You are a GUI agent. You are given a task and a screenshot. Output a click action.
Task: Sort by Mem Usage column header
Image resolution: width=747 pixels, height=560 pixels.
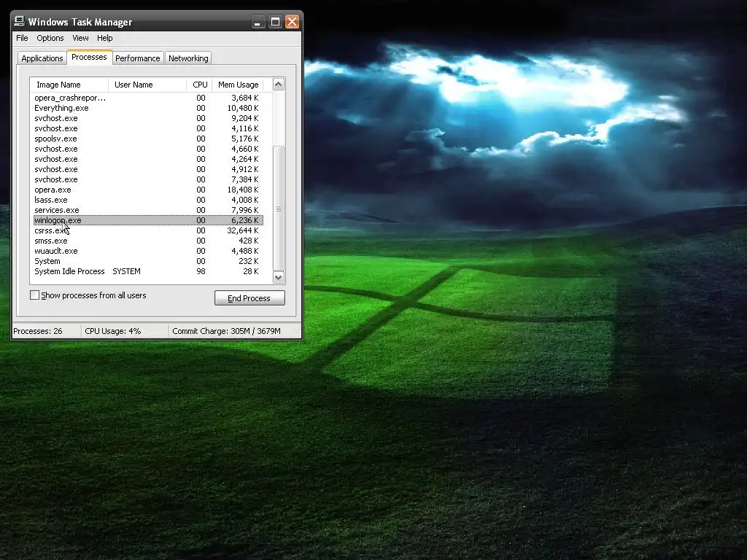(238, 85)
